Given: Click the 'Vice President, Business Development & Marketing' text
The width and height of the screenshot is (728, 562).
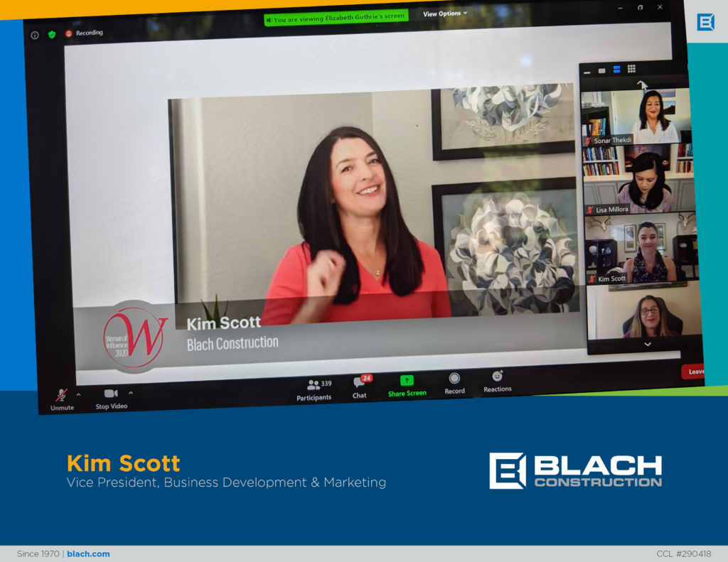Looking at the screenshot, I should tap(226, 482).
